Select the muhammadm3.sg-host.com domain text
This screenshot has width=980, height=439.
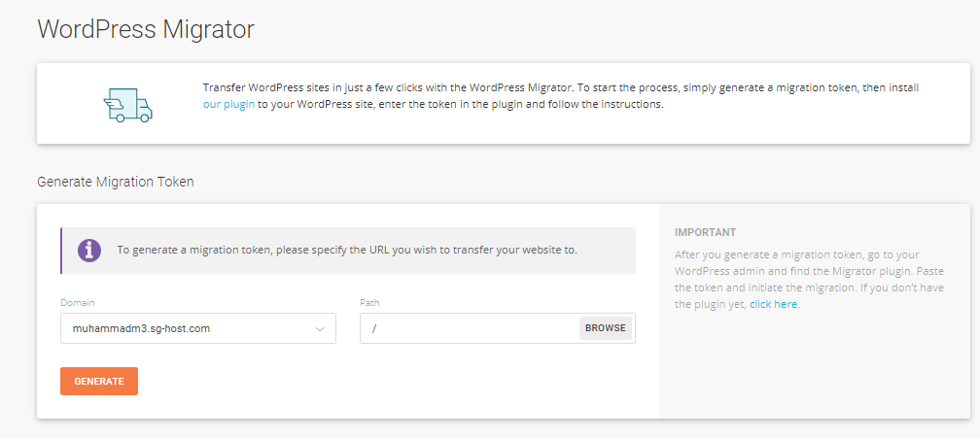tap(141, 328)
